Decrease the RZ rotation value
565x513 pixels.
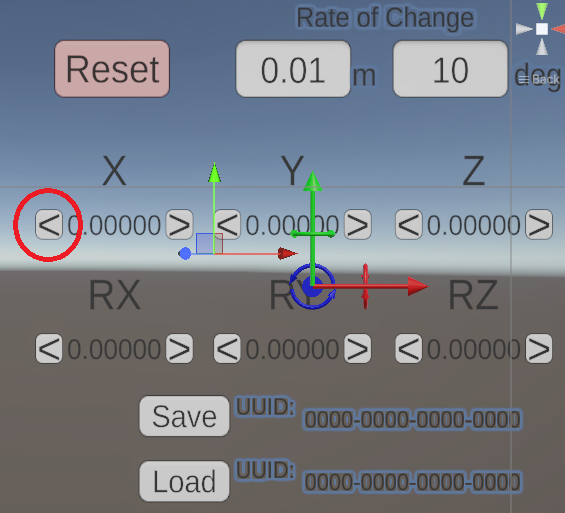point(409,349)
